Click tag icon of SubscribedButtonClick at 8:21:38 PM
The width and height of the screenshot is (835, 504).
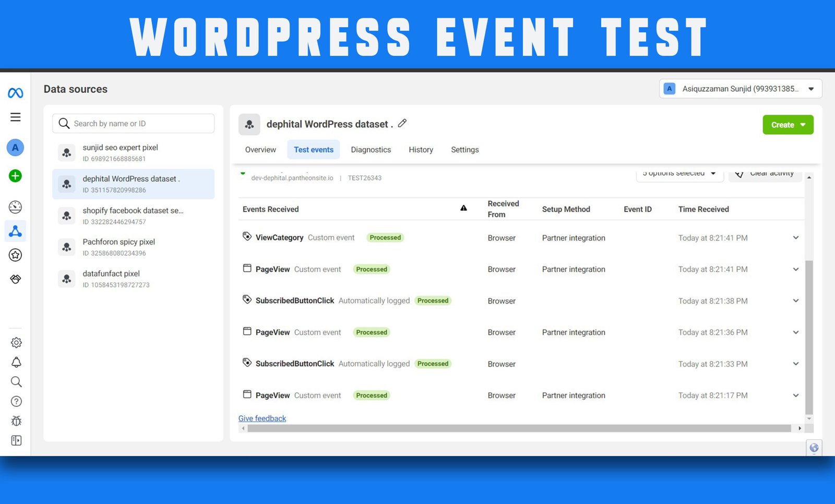[x=247, y=299]
